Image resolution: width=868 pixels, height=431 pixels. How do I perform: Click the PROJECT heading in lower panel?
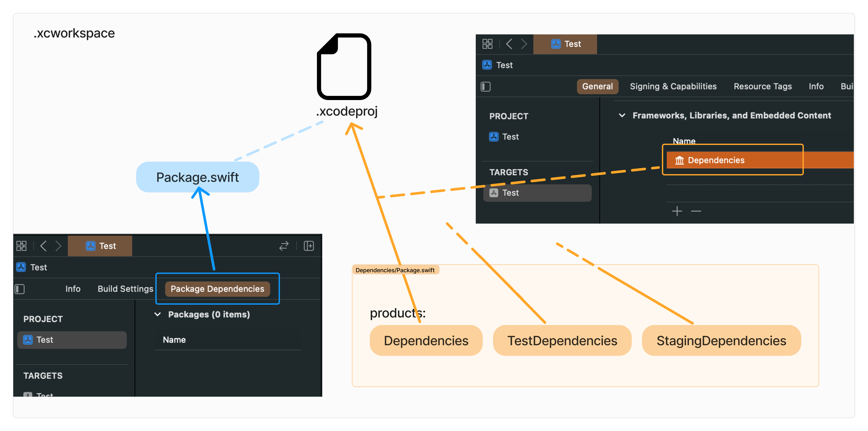[43, 319]
